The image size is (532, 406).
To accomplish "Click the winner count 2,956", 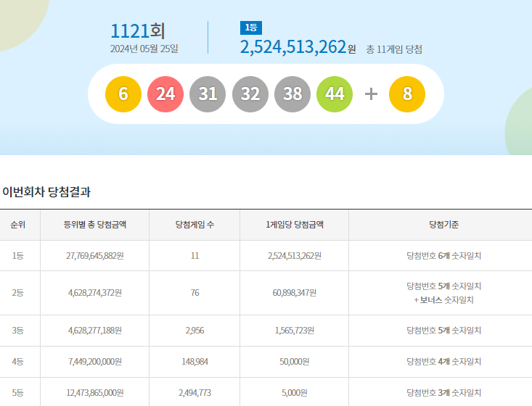I will click(x=195, y=331).
